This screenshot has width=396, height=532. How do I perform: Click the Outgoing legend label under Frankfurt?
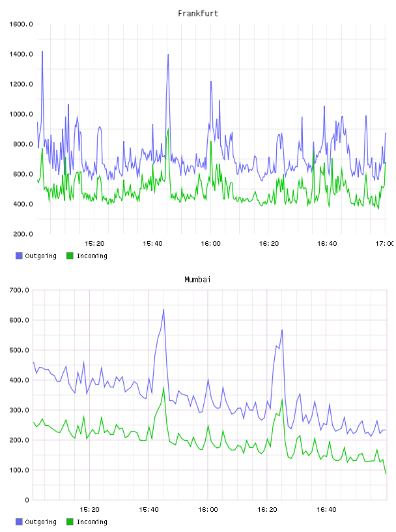click(x=40, y=256)
